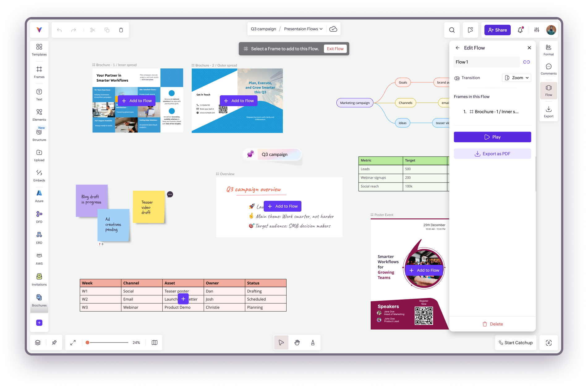The height and width of the screenshot is (388, 588).
Task: Click the fullscreen expand arrows icon
Action: (73, 343)
